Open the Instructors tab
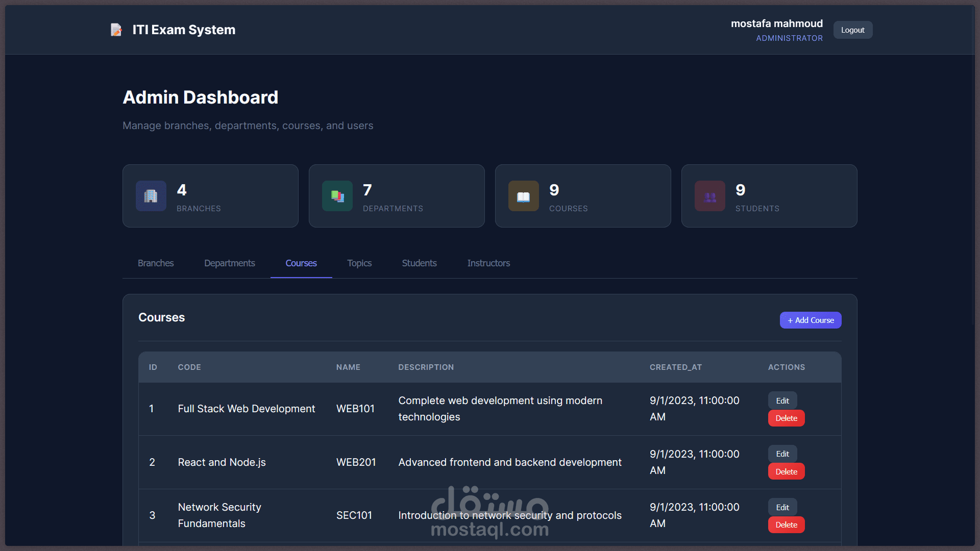980x551 pixels. 488,263
